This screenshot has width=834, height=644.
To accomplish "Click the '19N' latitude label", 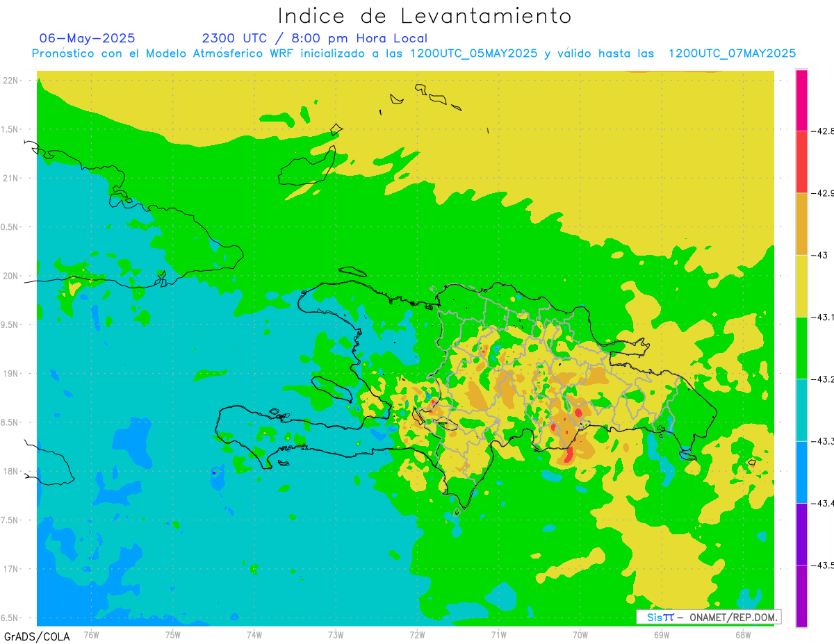I will click(x=10, y=374).
